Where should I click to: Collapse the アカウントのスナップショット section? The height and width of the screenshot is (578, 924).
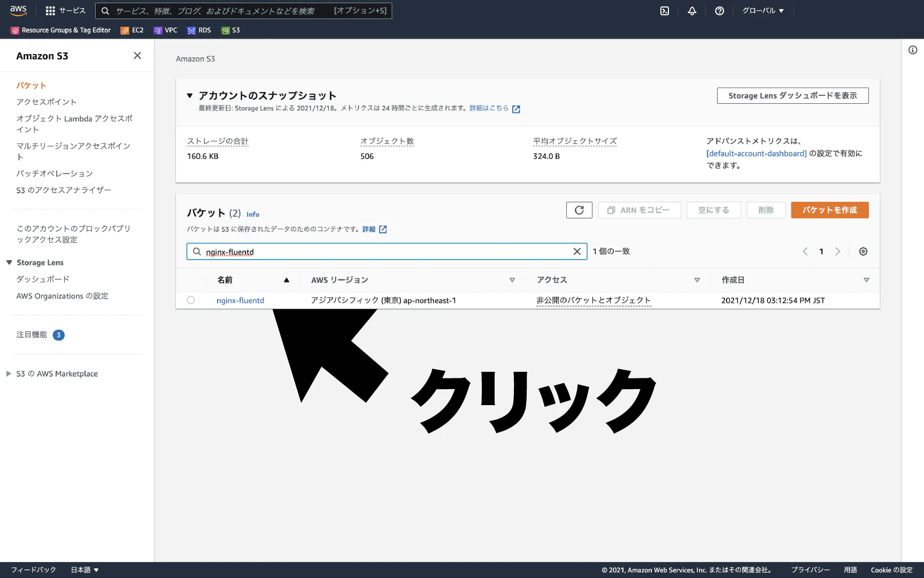pos(189,96)
